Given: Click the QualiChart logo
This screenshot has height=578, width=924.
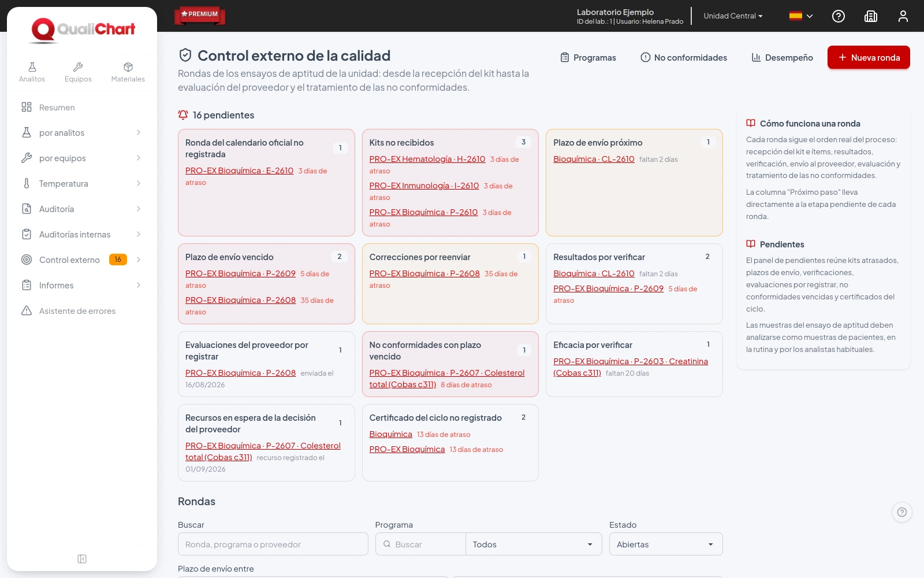Looking at the screenshot, I should [82, 30].
